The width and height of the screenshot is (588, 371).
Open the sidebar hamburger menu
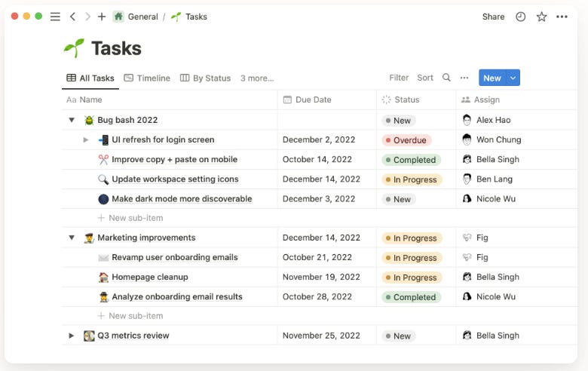coord(55,17)
